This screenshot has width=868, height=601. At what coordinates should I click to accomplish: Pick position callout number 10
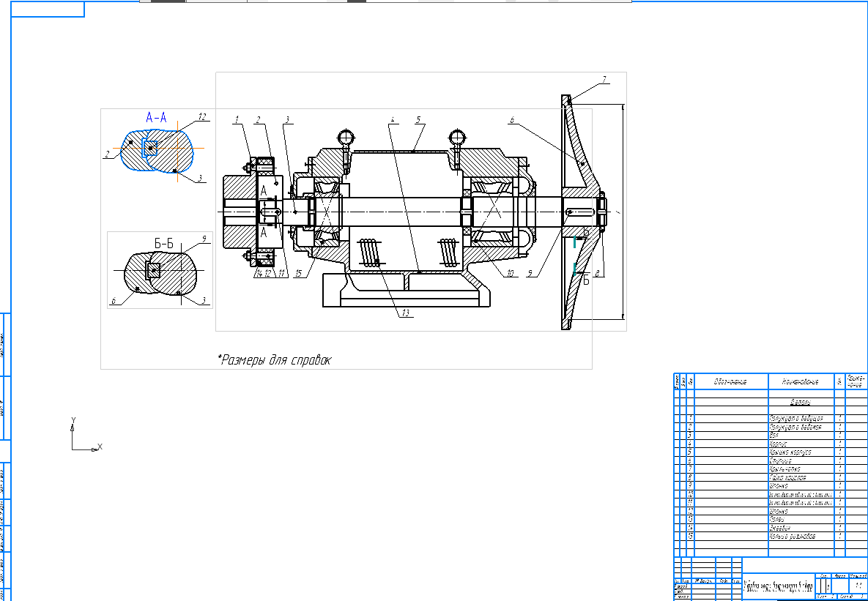coord(510,273)
